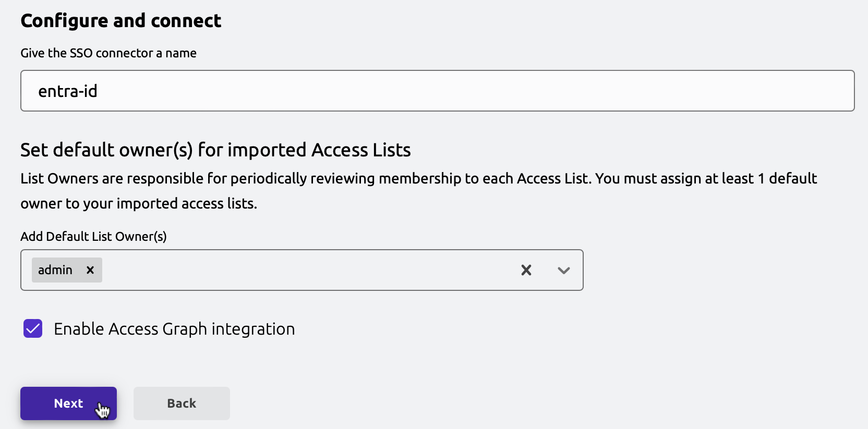Image resolution: width=868 pixels, height=429 pixels.
Task: Click the 'Set default owner(s)' section heading
Action: [215, 150]
